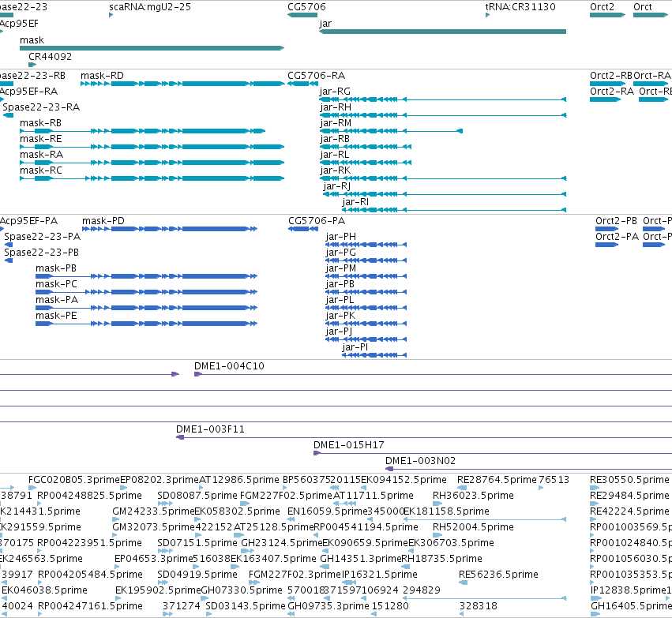Select EST RH52004.5prime label
The height and width of the screenshot is (618, 672).
coord(473,527)
